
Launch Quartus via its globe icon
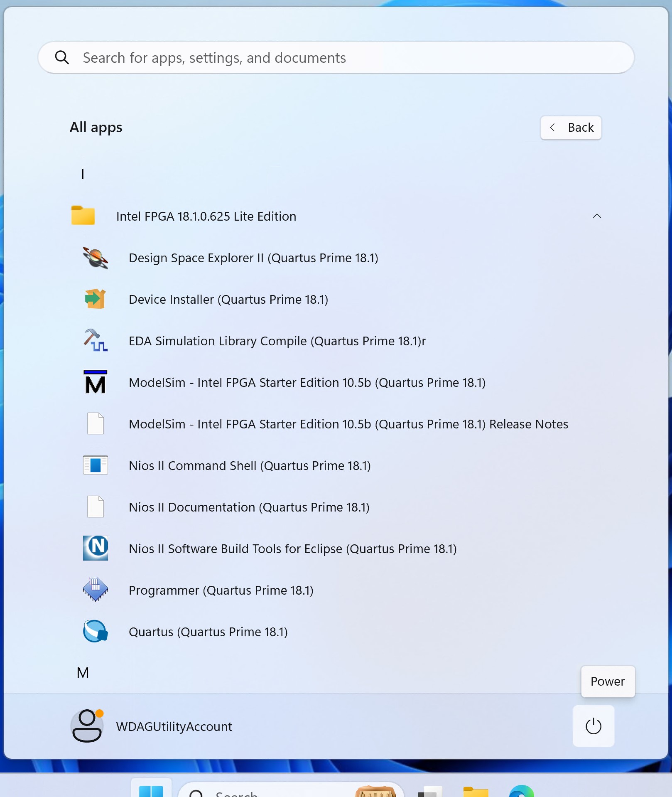(96, 632)
